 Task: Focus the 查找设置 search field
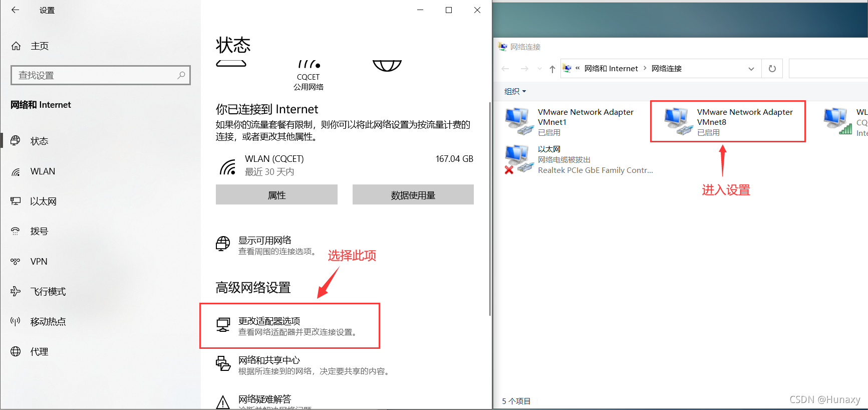(x=101, y=75)
